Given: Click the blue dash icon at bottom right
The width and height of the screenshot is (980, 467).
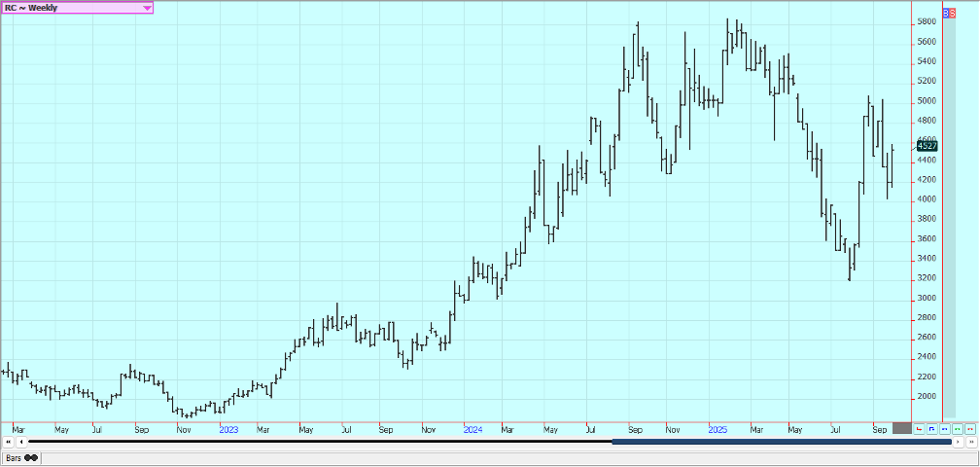Looking at the screenshot, I should tap(944, 428).
